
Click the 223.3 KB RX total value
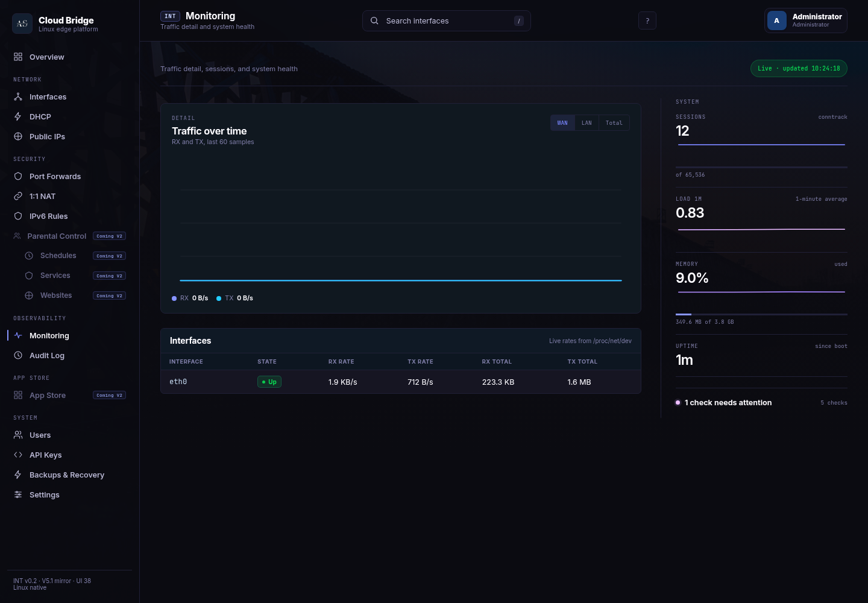[x=498, y=382]
